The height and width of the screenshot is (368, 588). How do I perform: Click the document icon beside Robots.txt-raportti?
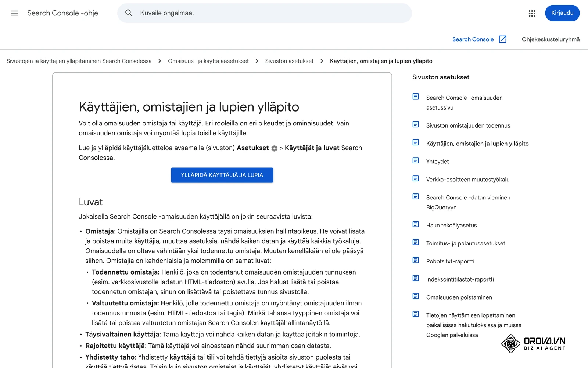coord(416,260)
